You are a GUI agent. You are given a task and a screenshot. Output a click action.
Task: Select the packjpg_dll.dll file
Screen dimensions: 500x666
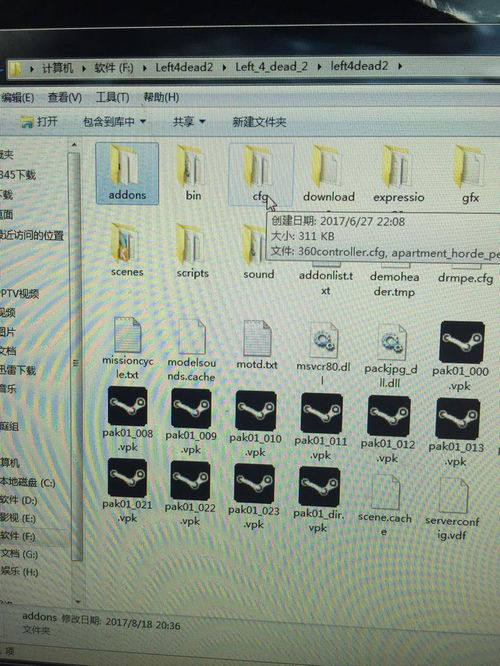tap(391, 357)
